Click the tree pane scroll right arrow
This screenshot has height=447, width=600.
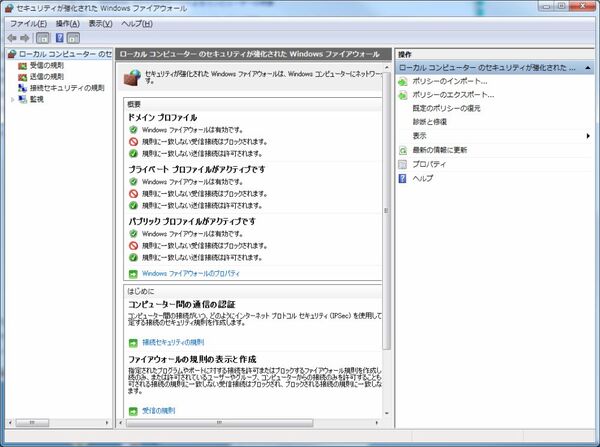pos(107,423)
